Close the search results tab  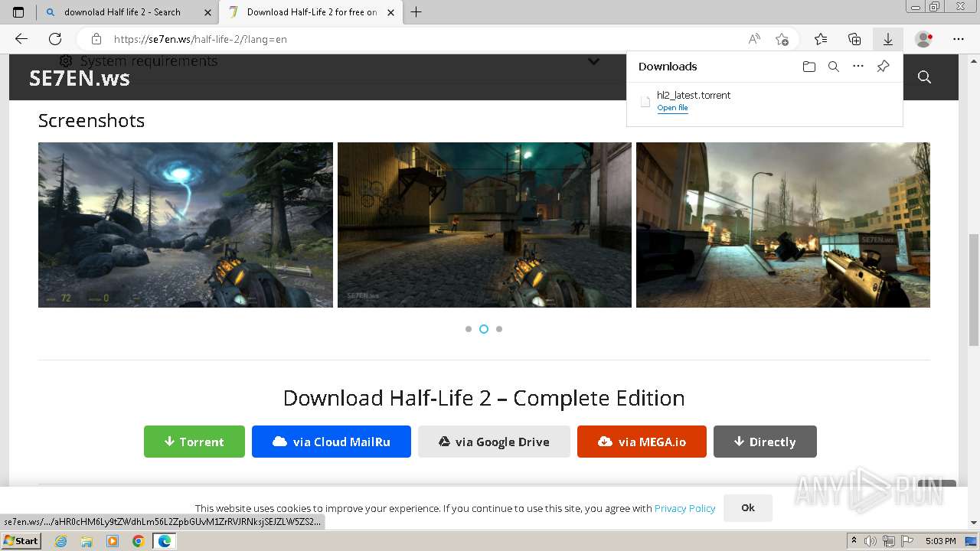click(207, 12)
